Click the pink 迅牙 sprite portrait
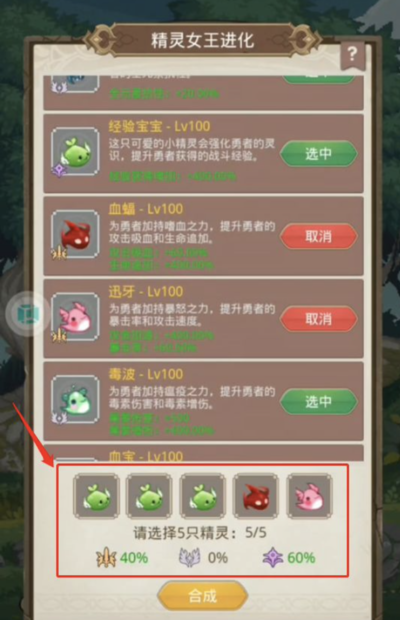The image size is (400, 620). coord(75,317)
